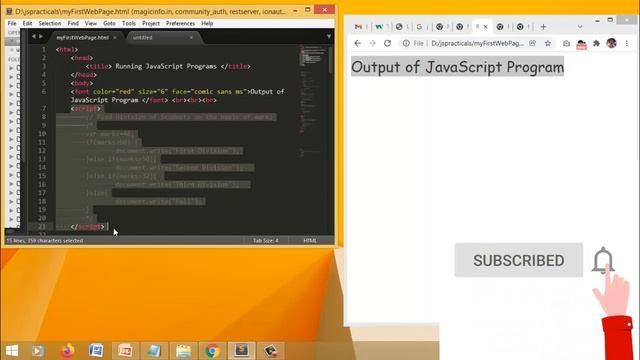The width and height of the screenshot is (640, 360).
Task: Open a new Chrome tab
Action: tap(543, 27)
